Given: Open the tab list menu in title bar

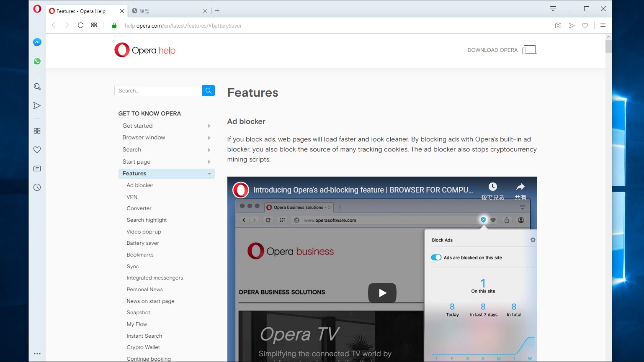Looking at the screenshot, I should (x=553, y=9).
